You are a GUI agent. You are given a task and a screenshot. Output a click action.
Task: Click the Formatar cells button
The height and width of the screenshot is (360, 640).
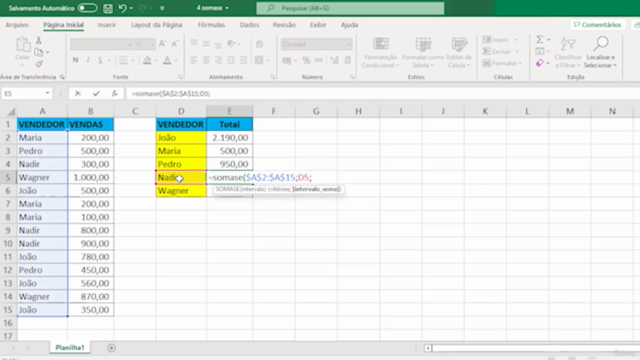tap(502, 63)
